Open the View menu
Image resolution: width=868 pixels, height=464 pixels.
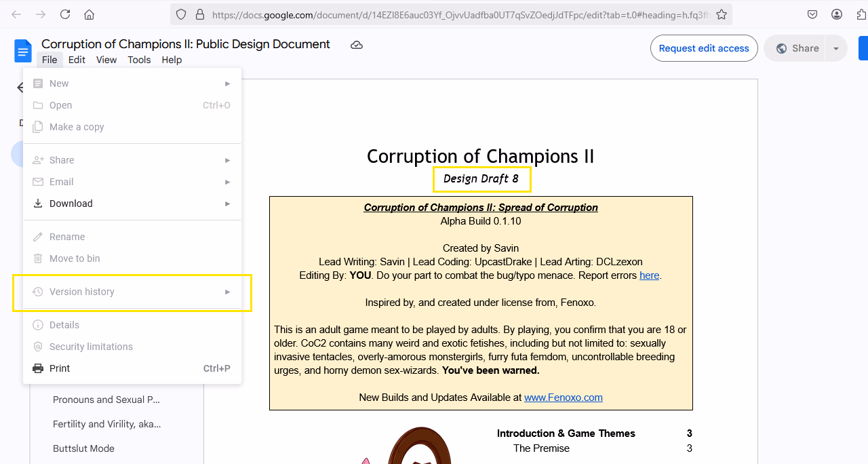(106, 60)
